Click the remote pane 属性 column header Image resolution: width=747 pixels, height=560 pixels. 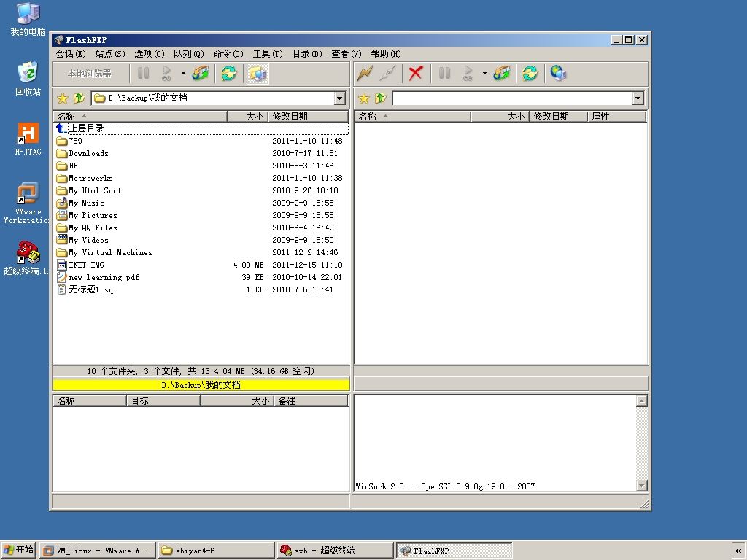coord(616,116)
